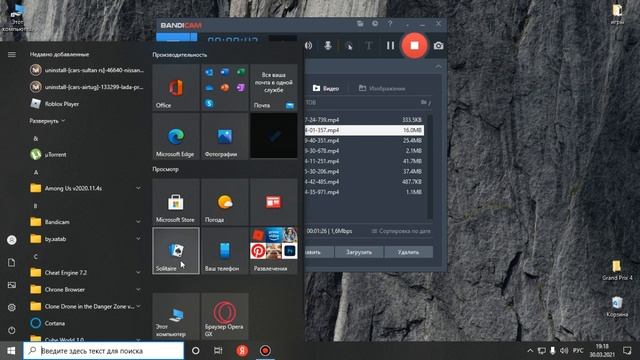This screenshot has width=640, height=360.
Task: Click the taskbar search input field
Action: [x=103, y=351]
